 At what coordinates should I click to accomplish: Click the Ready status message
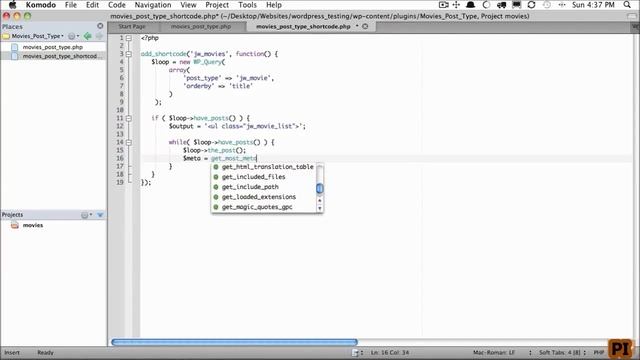45,353
